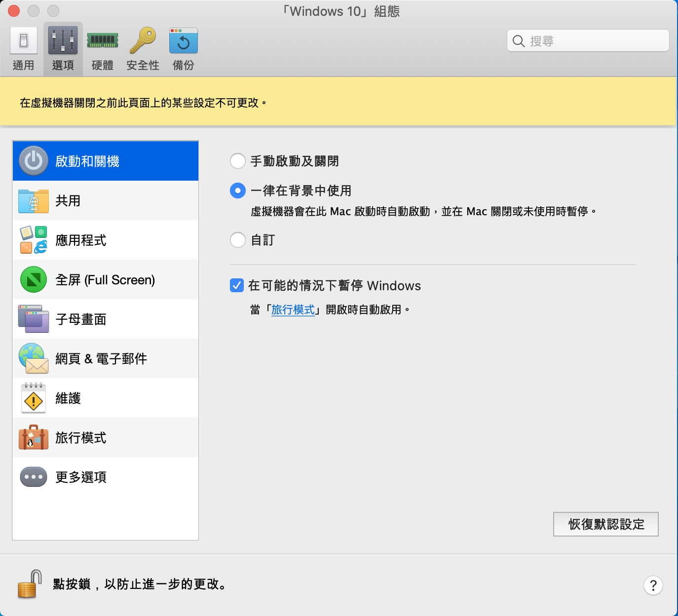Select the 選項 (Options) sliders icon
Viewport: 678px width, 616px height.
coord(63,40)
